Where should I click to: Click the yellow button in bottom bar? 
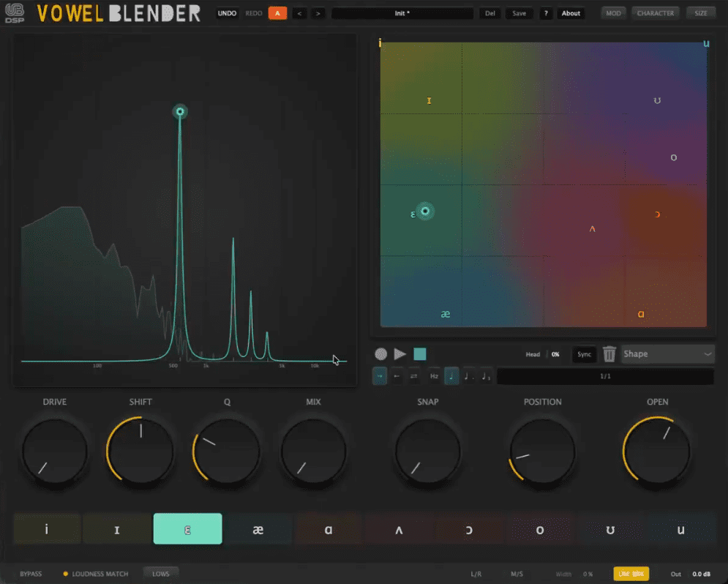(x=631, y=574)
